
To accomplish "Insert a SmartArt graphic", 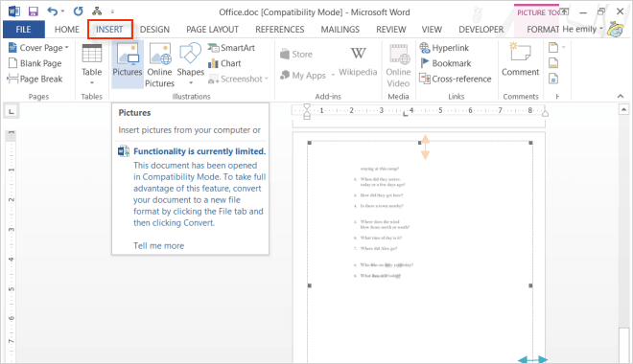I will [232, 48].
